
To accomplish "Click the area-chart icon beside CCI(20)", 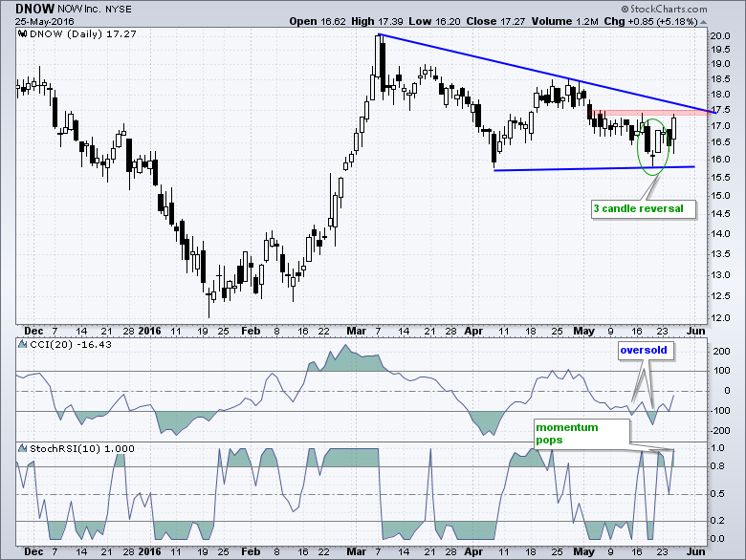I will [22, 344].
